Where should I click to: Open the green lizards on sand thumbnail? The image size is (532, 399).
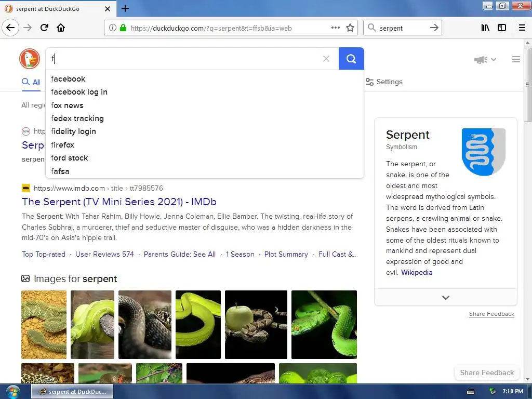[44, 324]
